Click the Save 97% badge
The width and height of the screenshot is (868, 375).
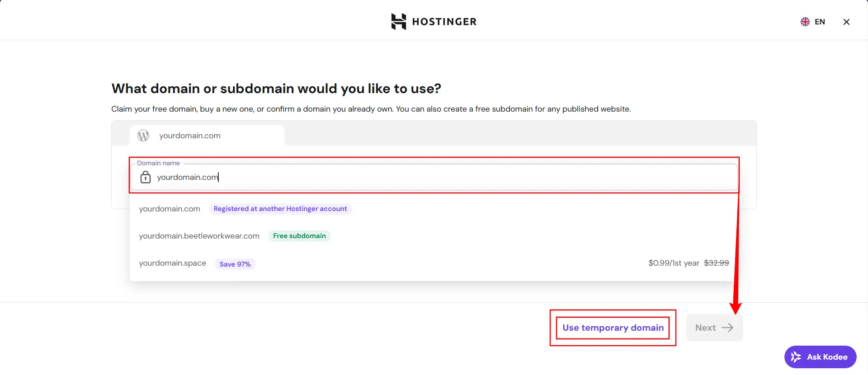click(235, 264)
